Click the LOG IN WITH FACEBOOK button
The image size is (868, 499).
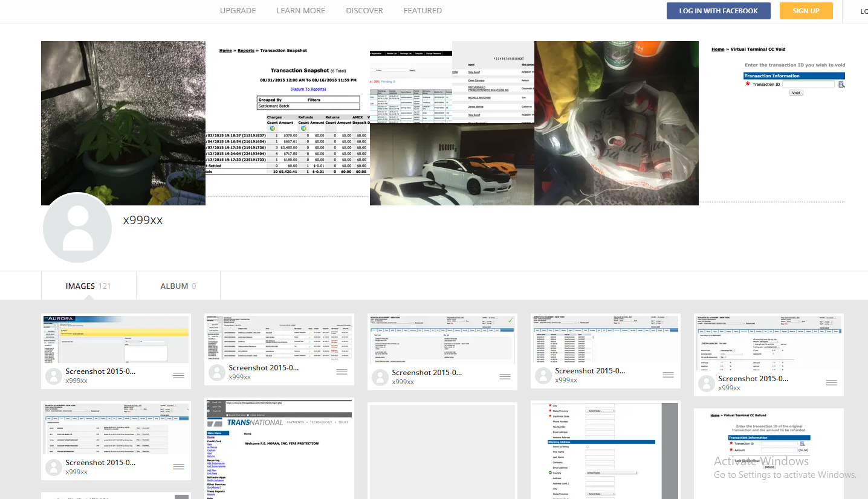pyautogui.click(x=718, y=11)
